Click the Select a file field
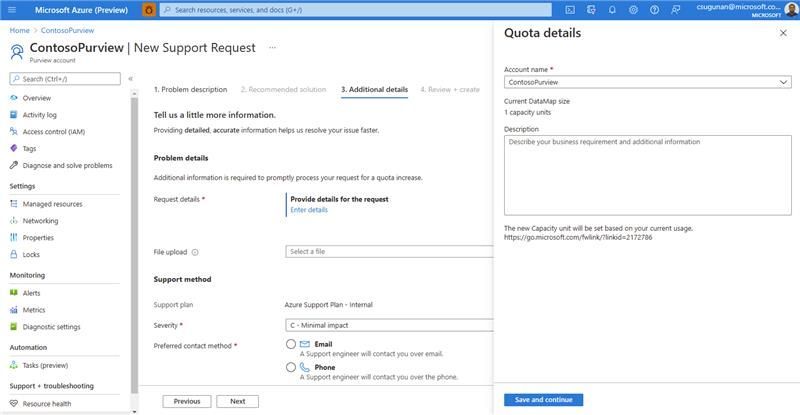800x415 pixels. 389,252
